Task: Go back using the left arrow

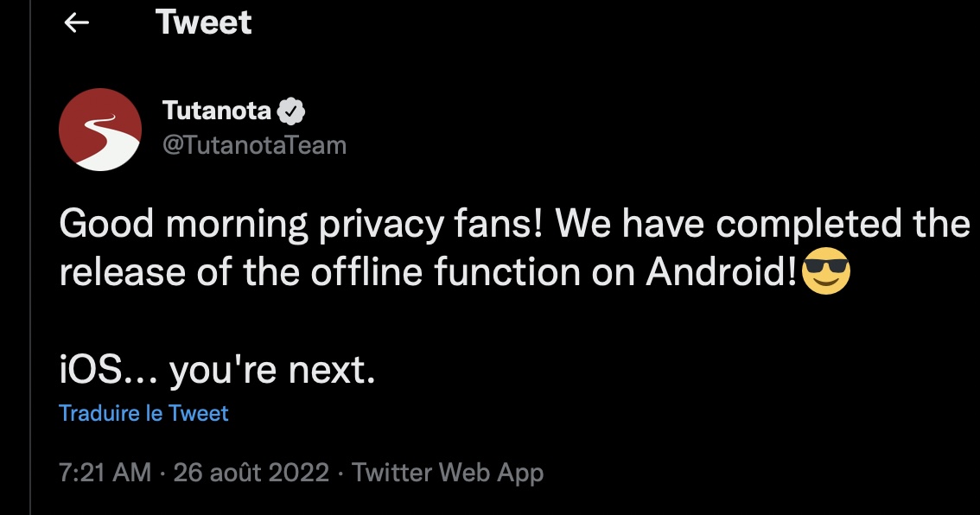Action: tap(76, 22)
